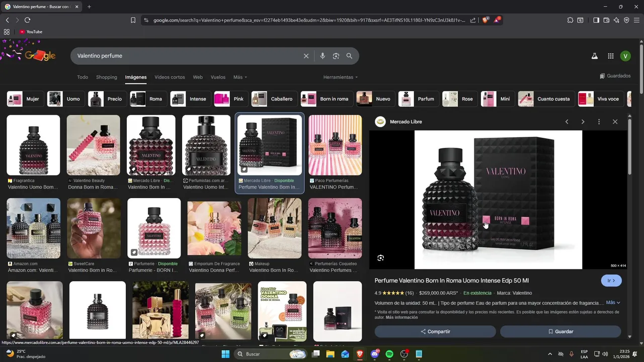Screen dimensions: 644x362
Task: Search inside image with Lens icon
Action: pyautogui.click(x=380, y=258)
